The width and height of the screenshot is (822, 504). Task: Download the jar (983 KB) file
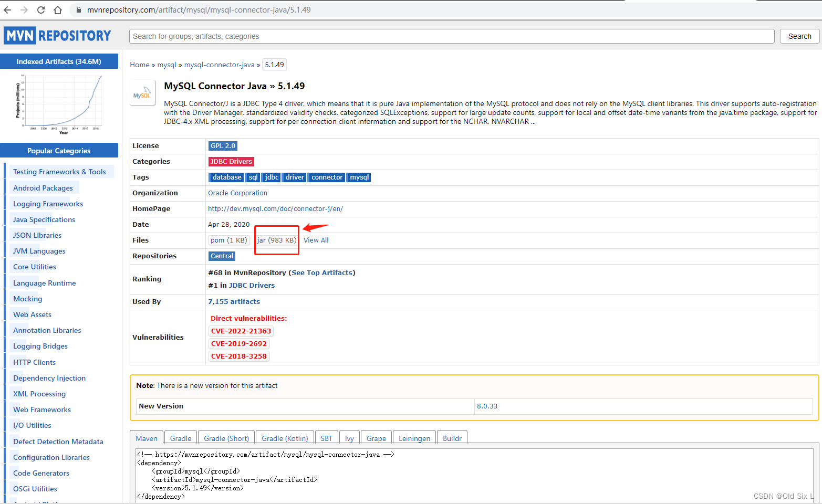click(x=277, y=240)
